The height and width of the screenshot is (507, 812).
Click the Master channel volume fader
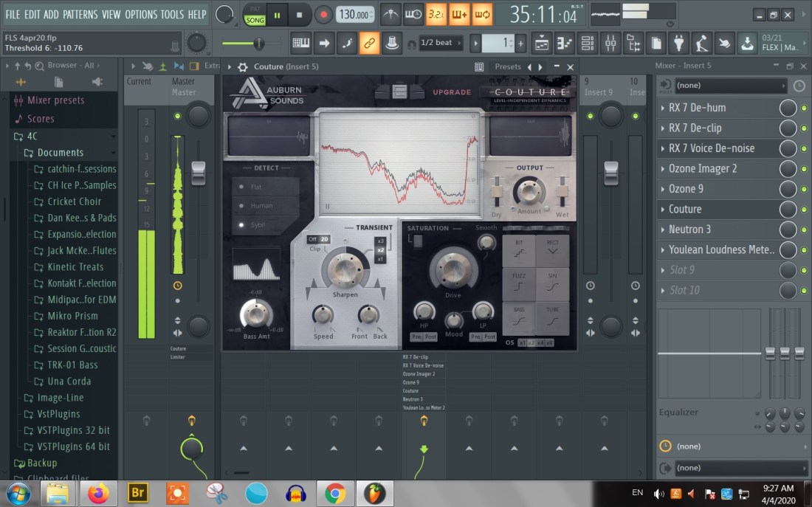pyautogui.click(x=198, y=173)
